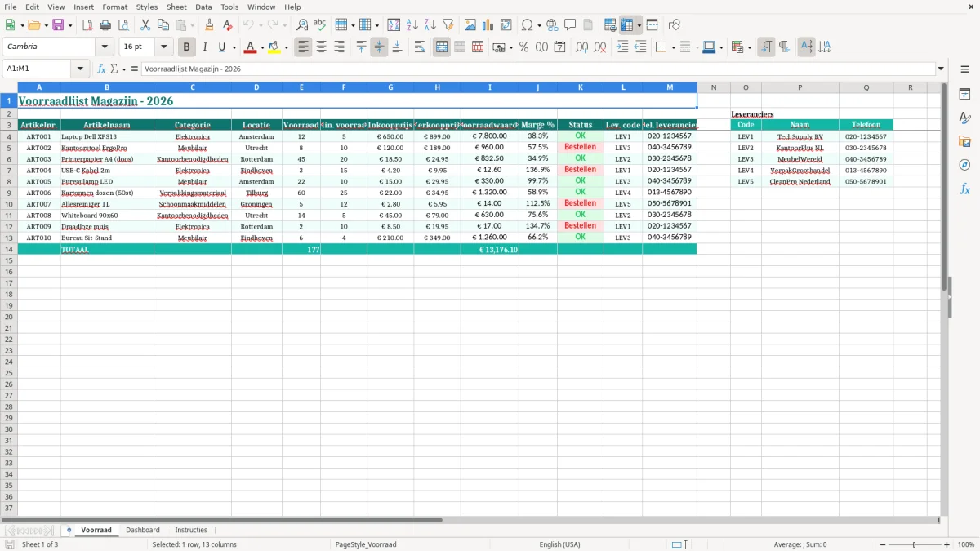Screen dimensions: 980x551
Task: Open the Functions sidebar deck
Action: point(964,189)
